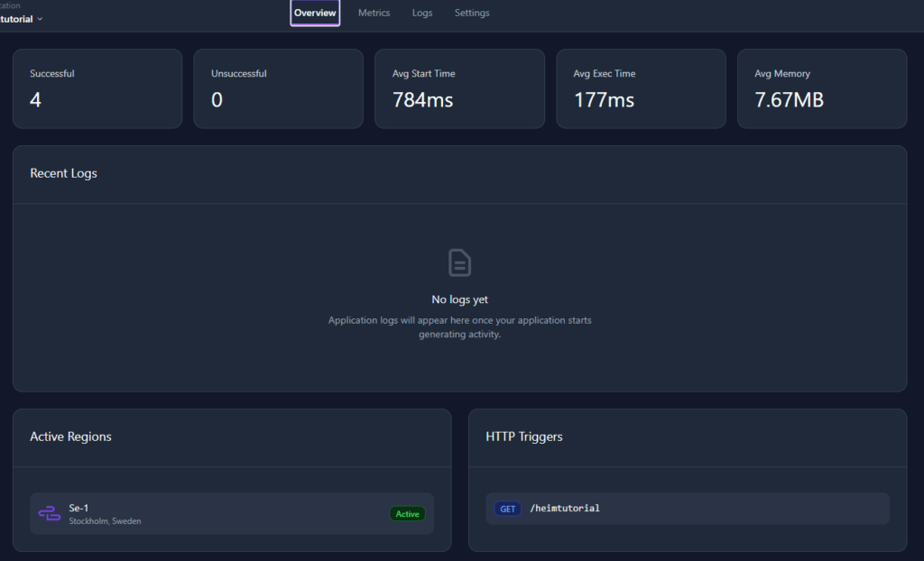This screenshot has width=924, height=561.
Task: Click the Unsuccessful count value 0
Action: point(217,99)
